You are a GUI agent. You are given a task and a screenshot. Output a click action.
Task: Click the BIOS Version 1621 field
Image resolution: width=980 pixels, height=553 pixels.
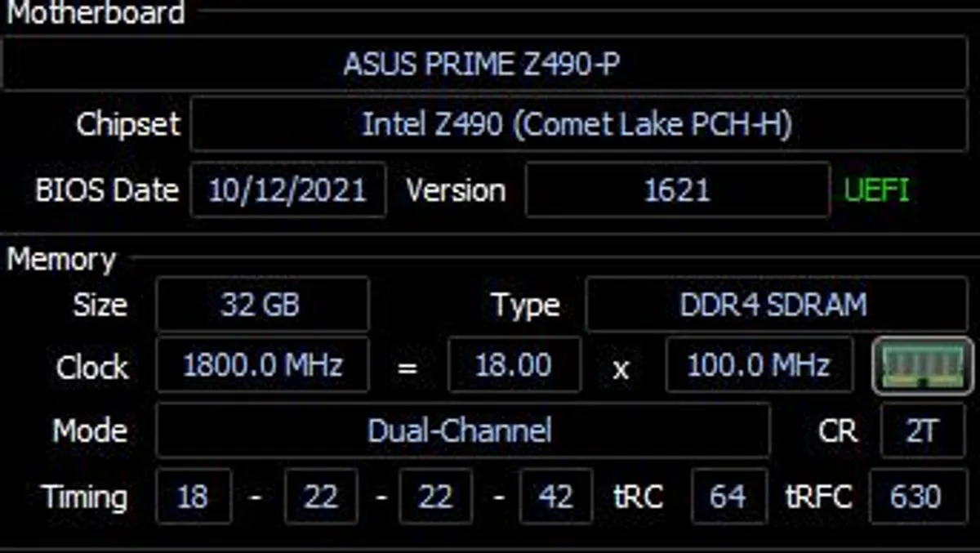(676, 190)
